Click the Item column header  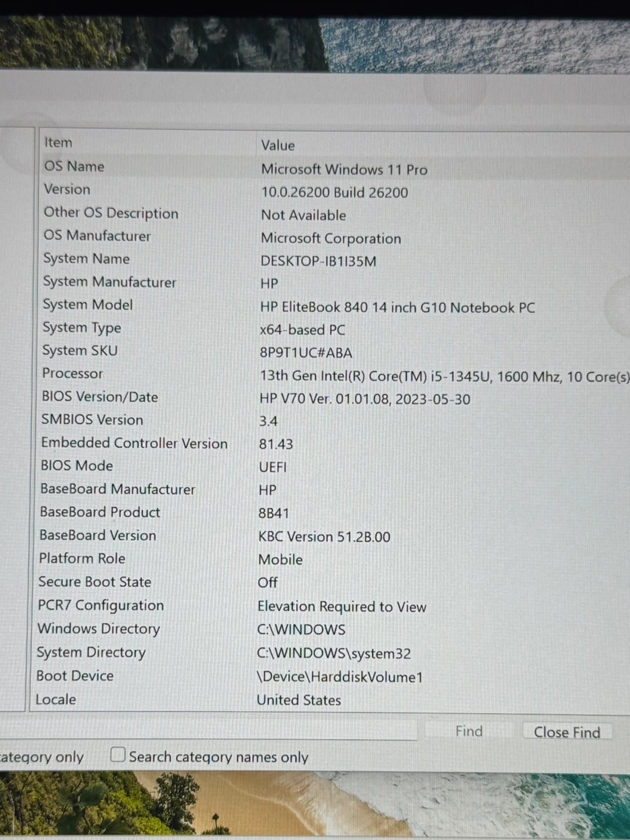pos(58,143)
